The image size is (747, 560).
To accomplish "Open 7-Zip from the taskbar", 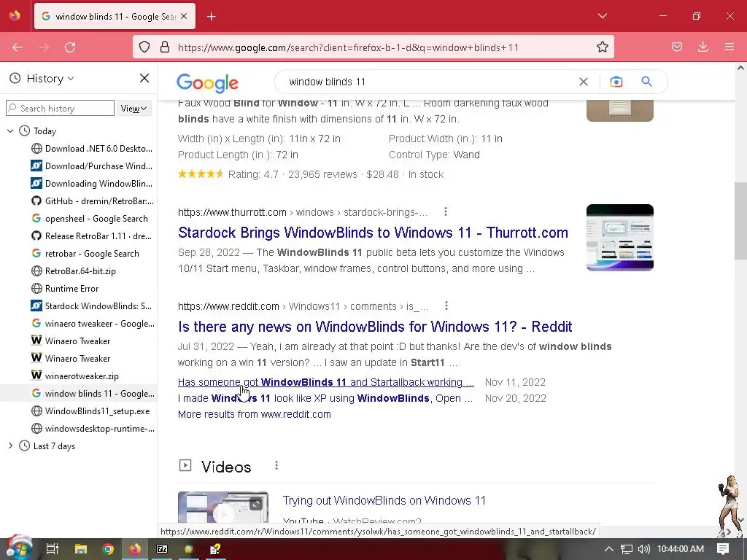I will pyautogui.click(x=162, y=549).
